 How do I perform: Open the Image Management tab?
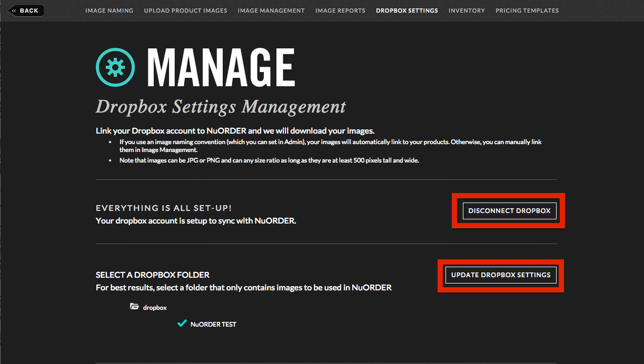[271, 11]
